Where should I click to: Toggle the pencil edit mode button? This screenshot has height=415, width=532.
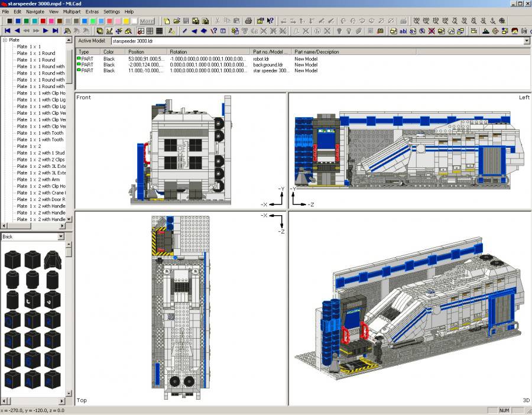click(x=109, y=31)
